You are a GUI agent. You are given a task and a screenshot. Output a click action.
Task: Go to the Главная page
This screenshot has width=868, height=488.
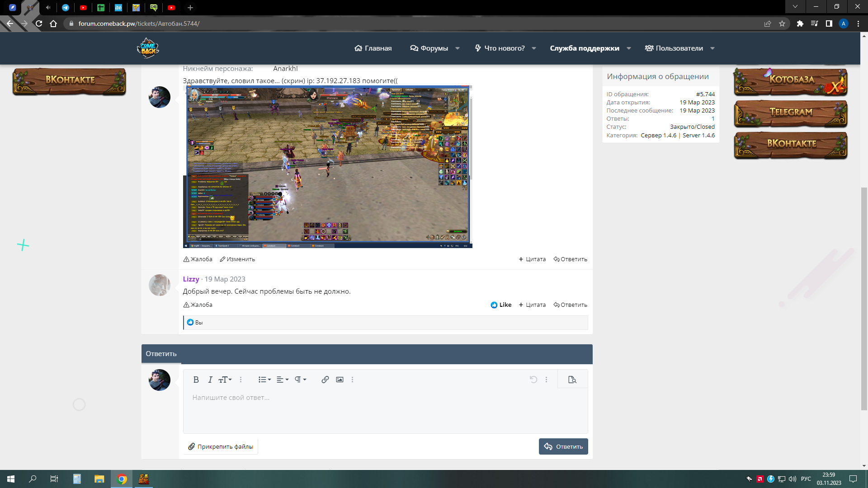(373, 48)
